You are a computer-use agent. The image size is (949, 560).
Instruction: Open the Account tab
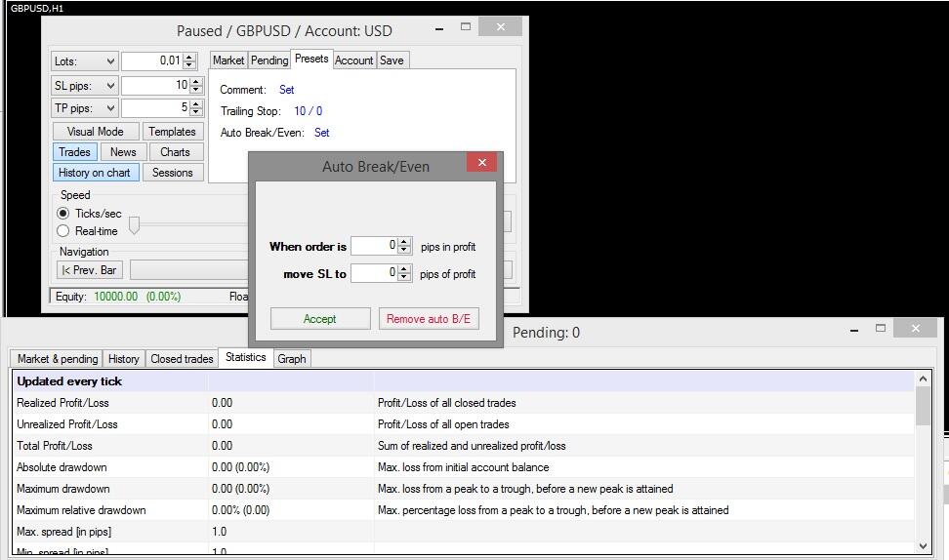pyautogui.click(x=354, y=60)
